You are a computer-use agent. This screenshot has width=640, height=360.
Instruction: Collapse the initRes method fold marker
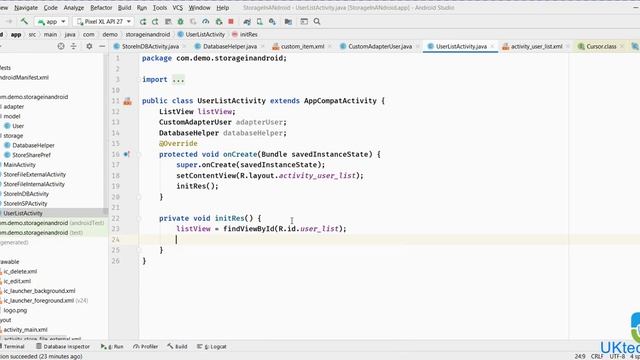(x=139, y=218)
